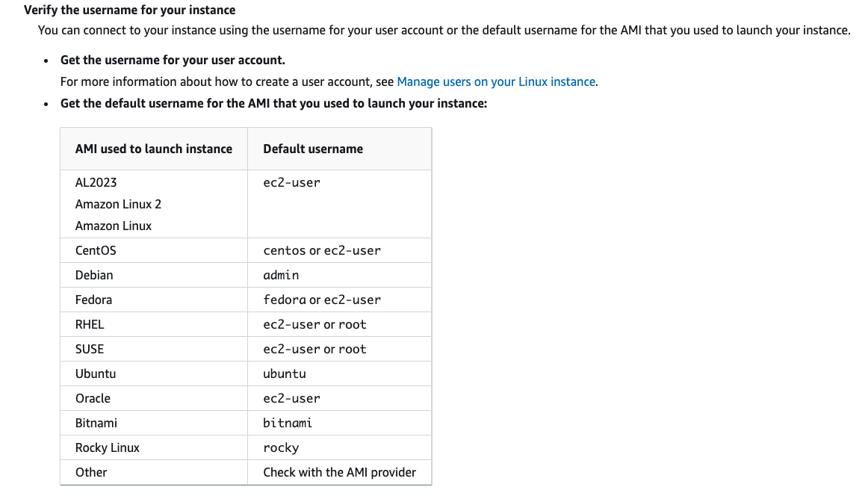Click the 'centos or ec2-user' username cell
This screenshot has height=496, width=868.
[322, 250]
